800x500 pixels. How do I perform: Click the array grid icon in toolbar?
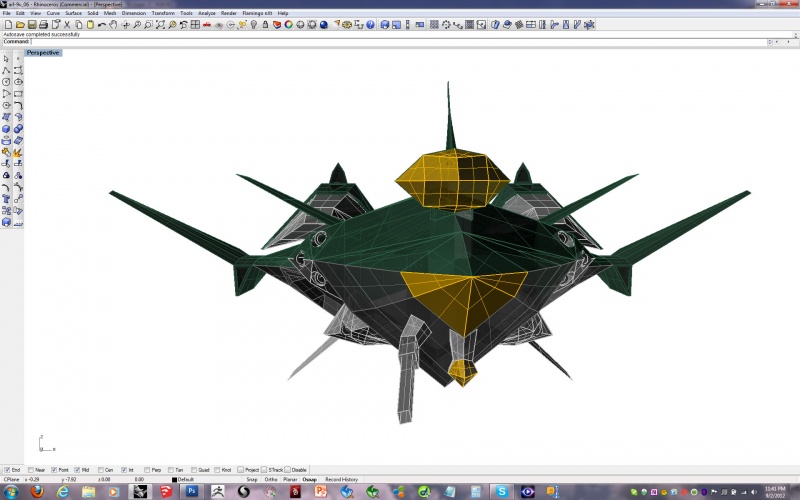pyautogui.click(x=434, y=24)
